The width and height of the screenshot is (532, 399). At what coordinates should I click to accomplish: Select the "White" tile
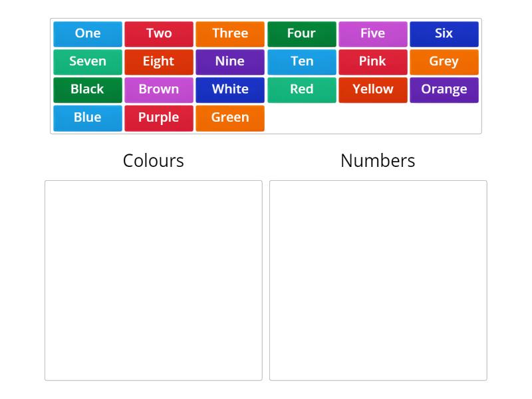point(230,89)
